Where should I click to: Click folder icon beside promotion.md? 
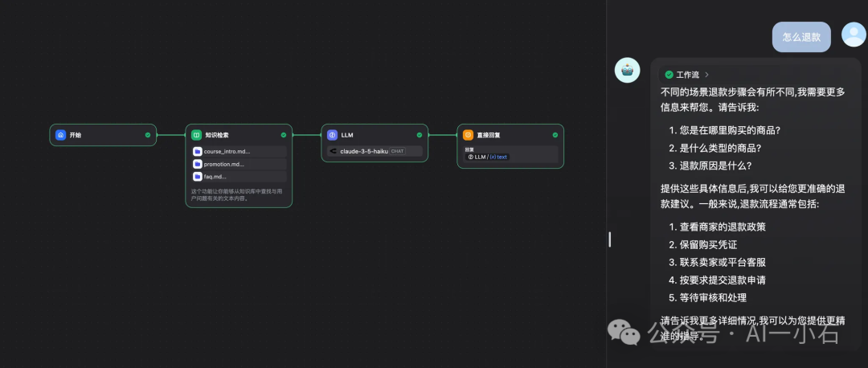pos(198,165)
